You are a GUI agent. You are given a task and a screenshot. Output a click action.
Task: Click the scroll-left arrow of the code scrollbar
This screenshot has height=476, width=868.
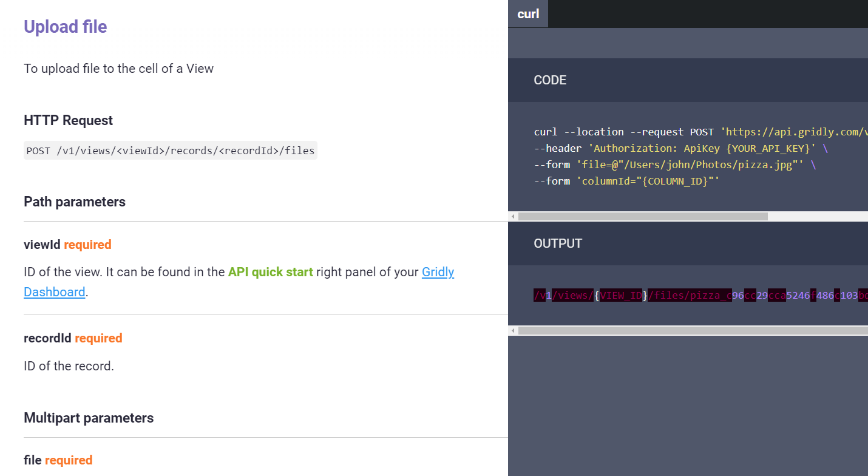513,216
